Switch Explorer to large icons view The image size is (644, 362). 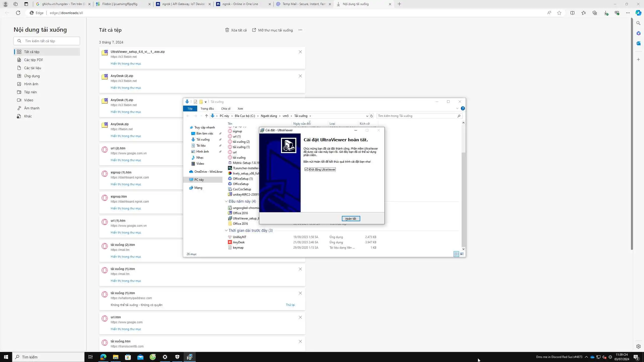click(x=462, y=254)
